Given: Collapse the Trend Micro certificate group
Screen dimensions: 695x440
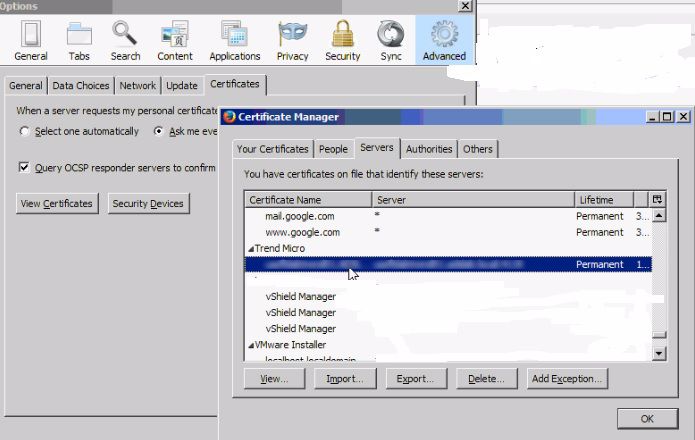Looking at the screenshot, I should (x=250, y=248).
